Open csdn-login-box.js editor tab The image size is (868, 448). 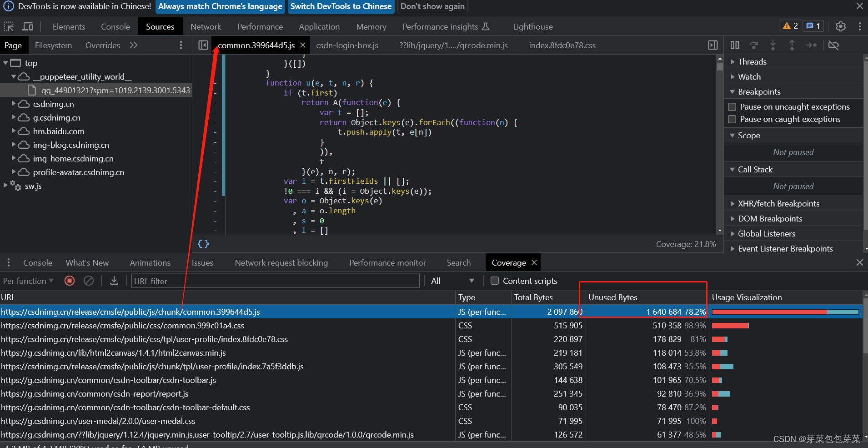(347, 45)
